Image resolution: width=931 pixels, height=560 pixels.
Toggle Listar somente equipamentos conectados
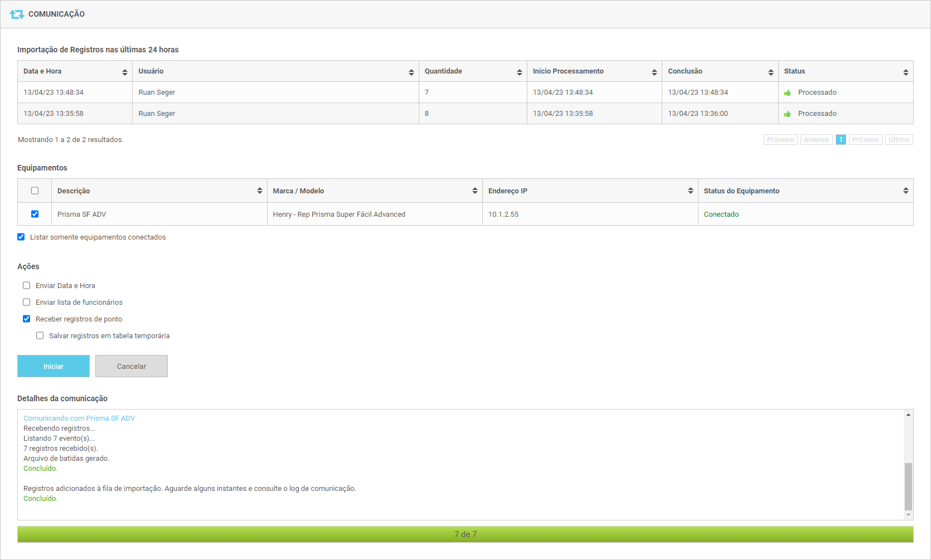(21, 237)
